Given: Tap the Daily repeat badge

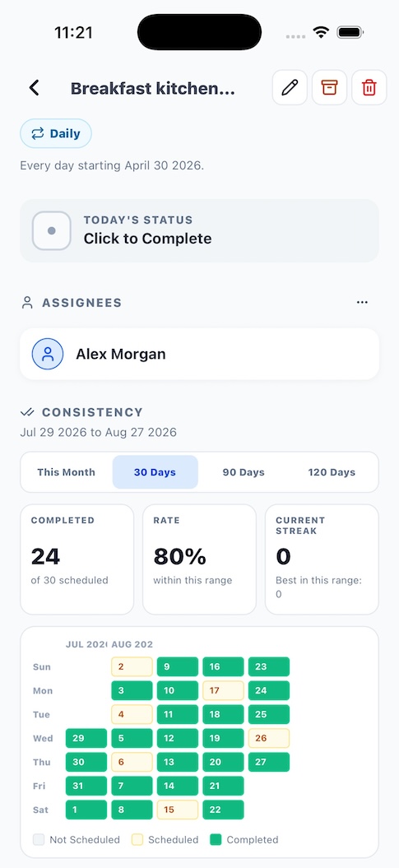Looking at the screenshot, I should [x=56, y=133].
